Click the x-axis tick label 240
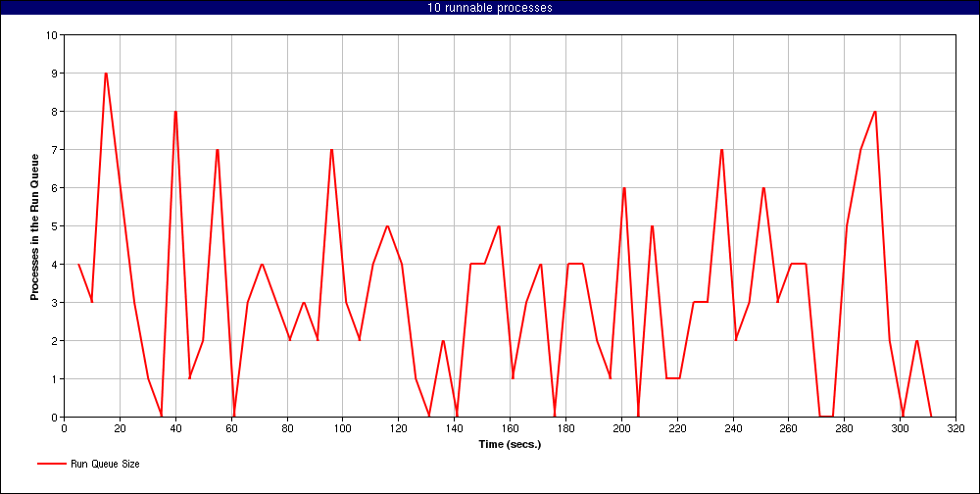The image size is (980, 494). (733, 429)
